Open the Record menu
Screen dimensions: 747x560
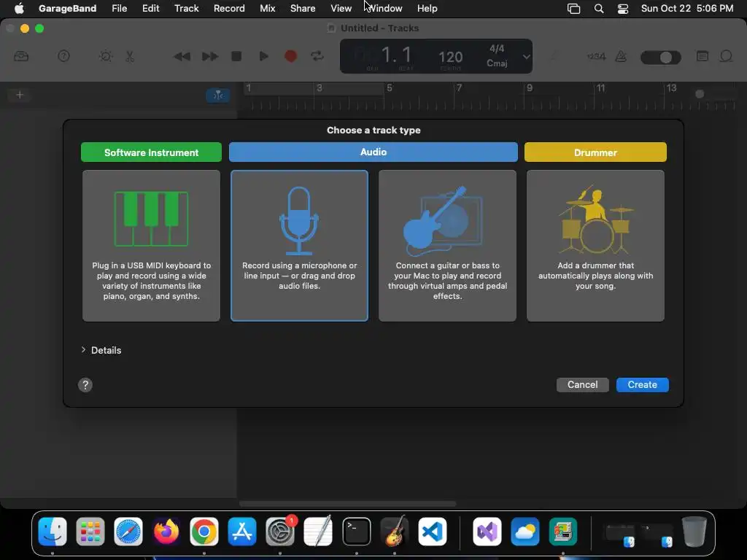tap(229, 8)
